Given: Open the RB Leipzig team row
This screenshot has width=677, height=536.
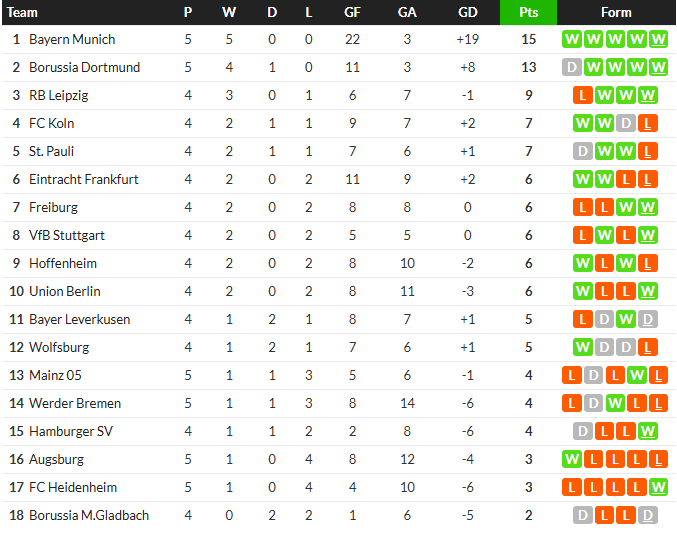Looking at the screenshot, I should [338, 95].
